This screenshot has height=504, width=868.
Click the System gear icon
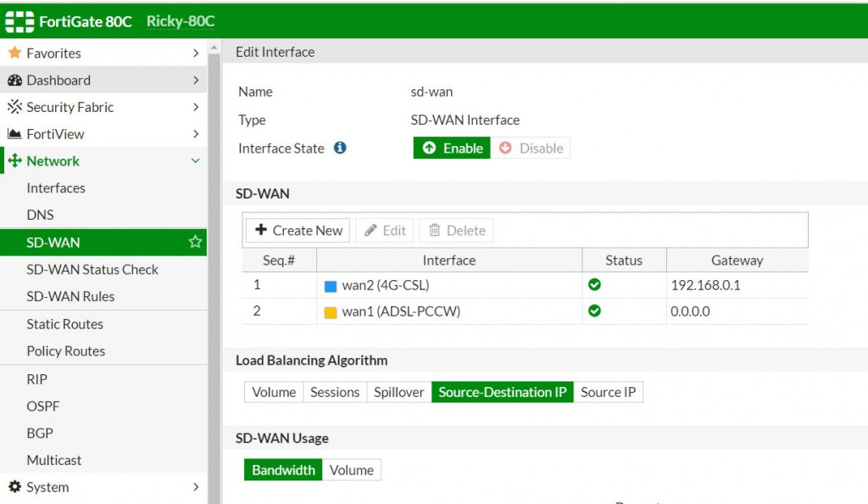tap(15, 487)
